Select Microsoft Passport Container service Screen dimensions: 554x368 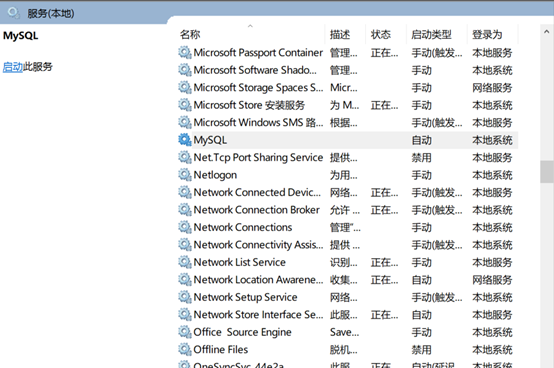click(258, 53)
